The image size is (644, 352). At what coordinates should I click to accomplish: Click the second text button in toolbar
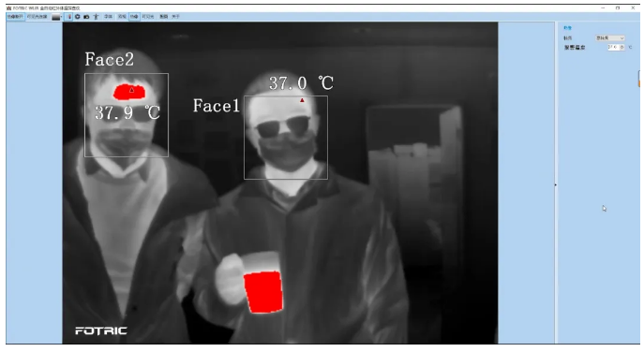[x=37, y=17]
